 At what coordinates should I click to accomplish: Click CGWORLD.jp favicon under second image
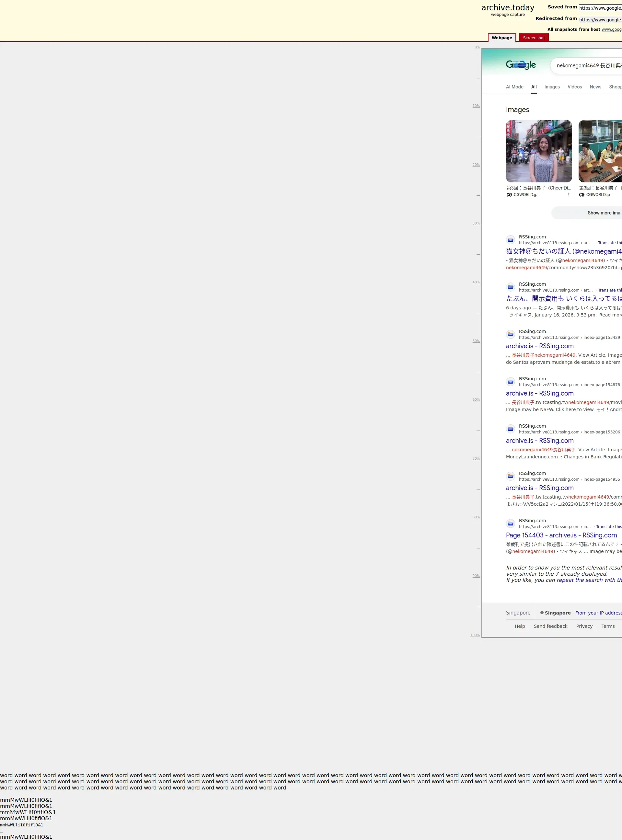582,195
